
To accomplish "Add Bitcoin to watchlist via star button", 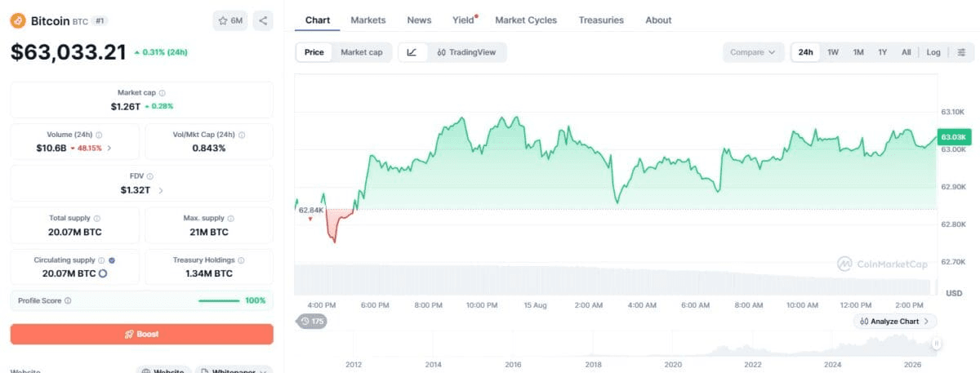I will click(x=230, y=20).
